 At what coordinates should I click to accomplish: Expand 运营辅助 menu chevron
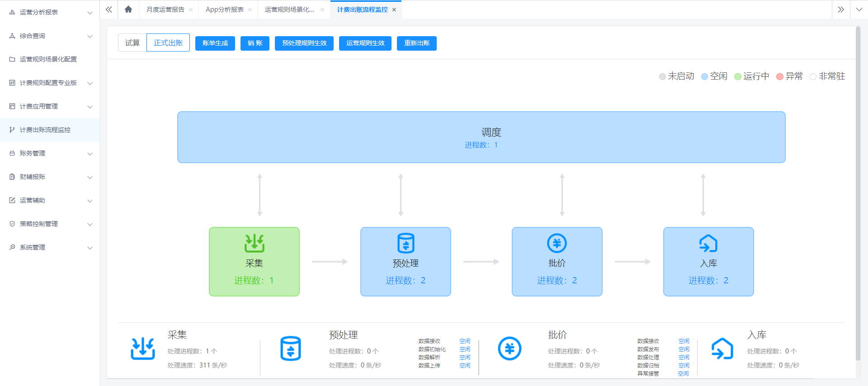[90, 201]
